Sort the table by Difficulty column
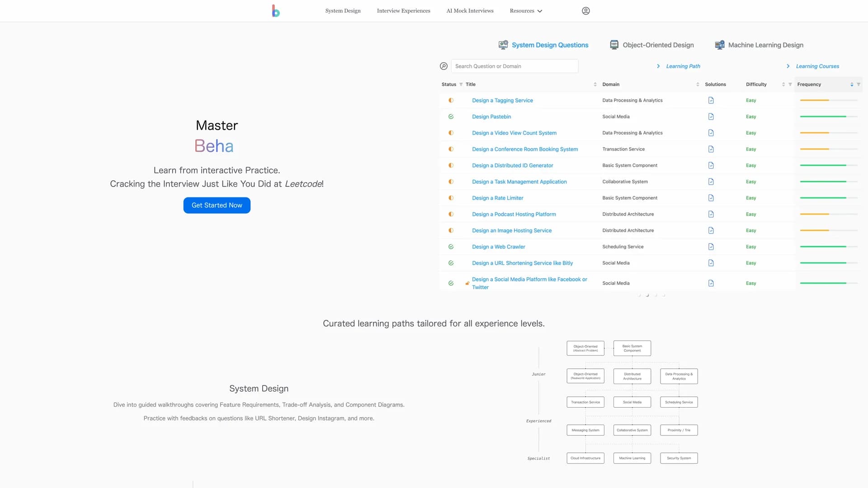Viewport: 868px width, 488px height. coord(783,84)
